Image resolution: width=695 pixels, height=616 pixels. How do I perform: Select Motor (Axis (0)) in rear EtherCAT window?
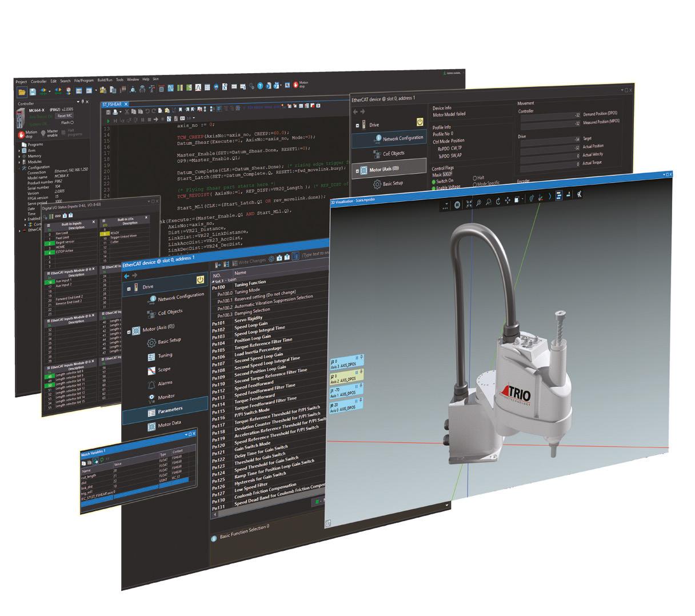click(x=389, y=169)
